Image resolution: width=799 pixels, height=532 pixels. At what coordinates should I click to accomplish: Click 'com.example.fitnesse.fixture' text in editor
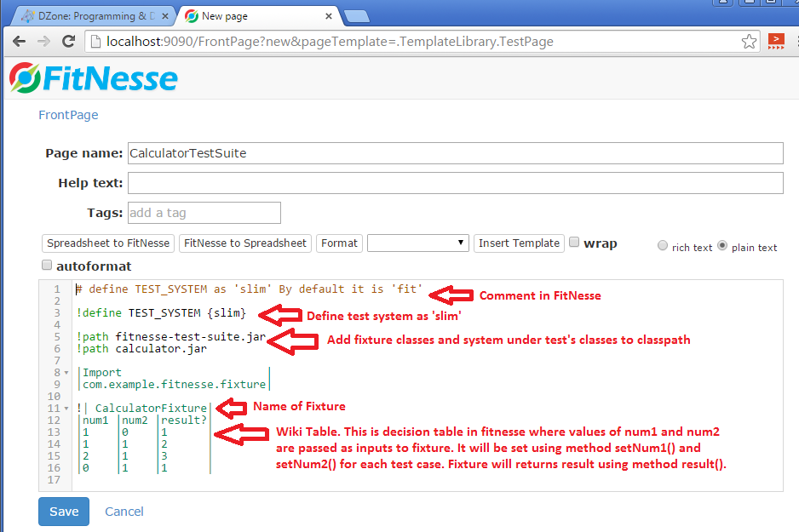[174, 385]
